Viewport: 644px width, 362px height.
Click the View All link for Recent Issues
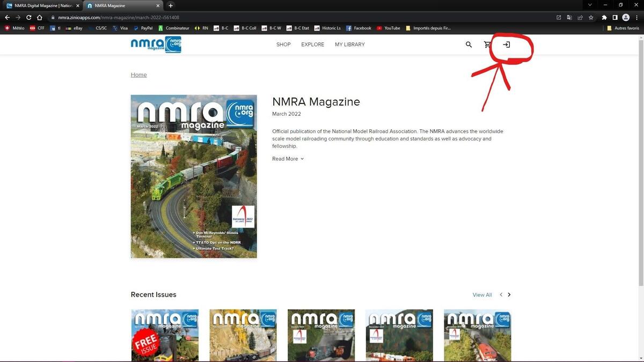[482, 295]
